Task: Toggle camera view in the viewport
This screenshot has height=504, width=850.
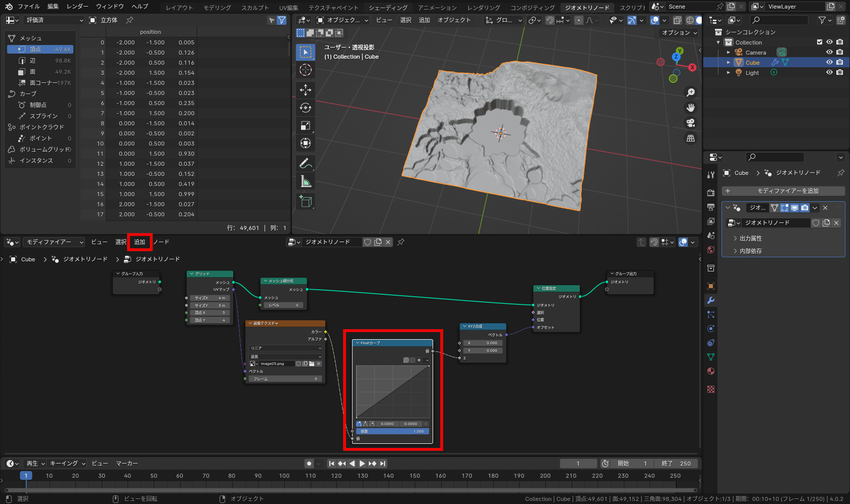Action: [x=691, y=123]
